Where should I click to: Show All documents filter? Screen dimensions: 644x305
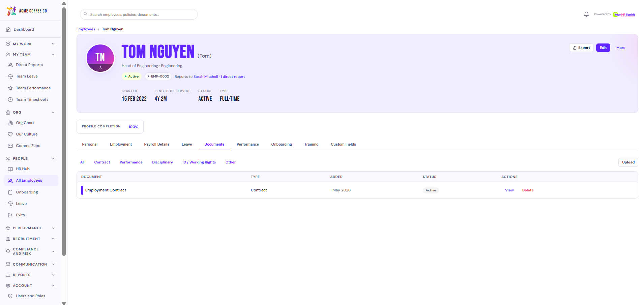82,162
